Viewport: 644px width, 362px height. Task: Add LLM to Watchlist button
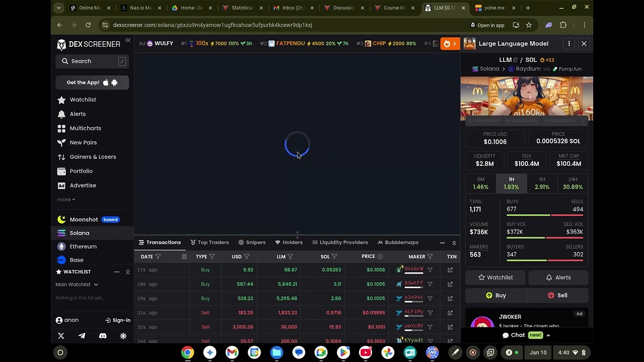(496, 278)
